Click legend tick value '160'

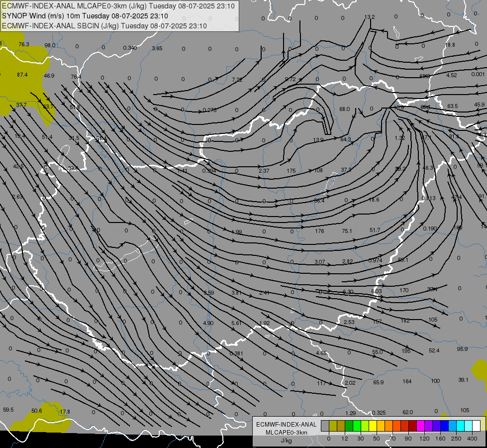440,439
